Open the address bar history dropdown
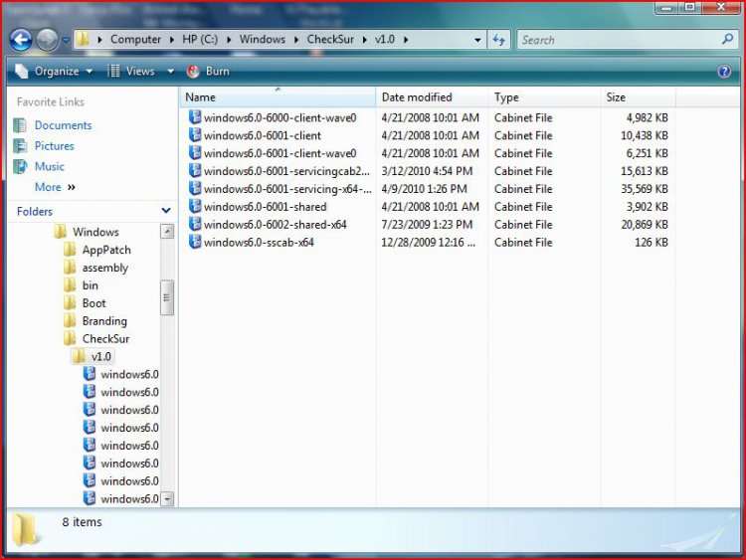Image resolution: width=746 pixels, height=560 pixels. 477,41
